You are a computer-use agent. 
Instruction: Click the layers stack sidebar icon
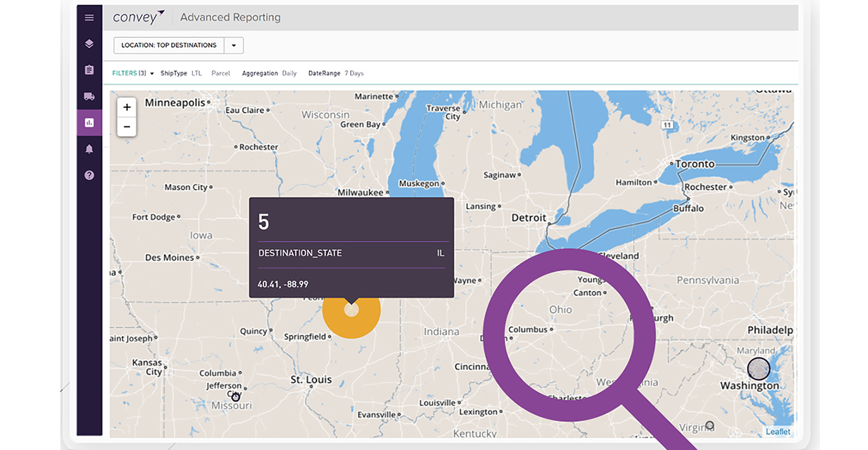(x=89, y=44)
